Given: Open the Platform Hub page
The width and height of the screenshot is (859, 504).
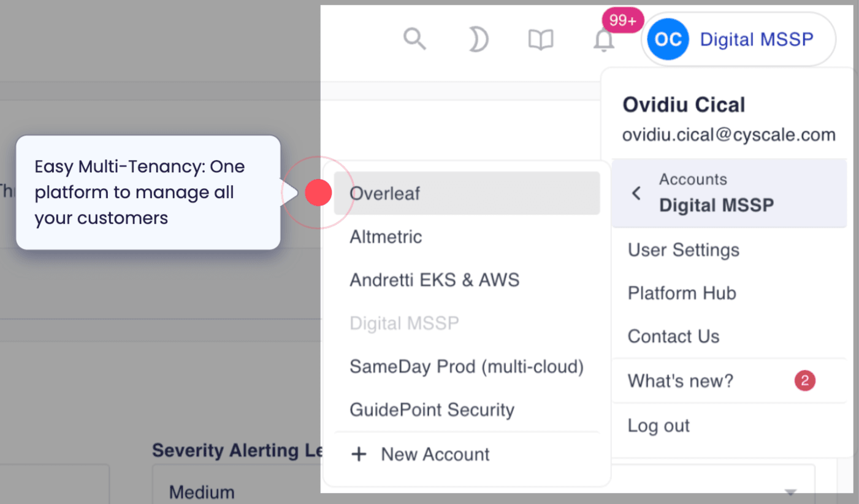Looking at the screenshot, I should pyautogui.click(x=681, y=293).
